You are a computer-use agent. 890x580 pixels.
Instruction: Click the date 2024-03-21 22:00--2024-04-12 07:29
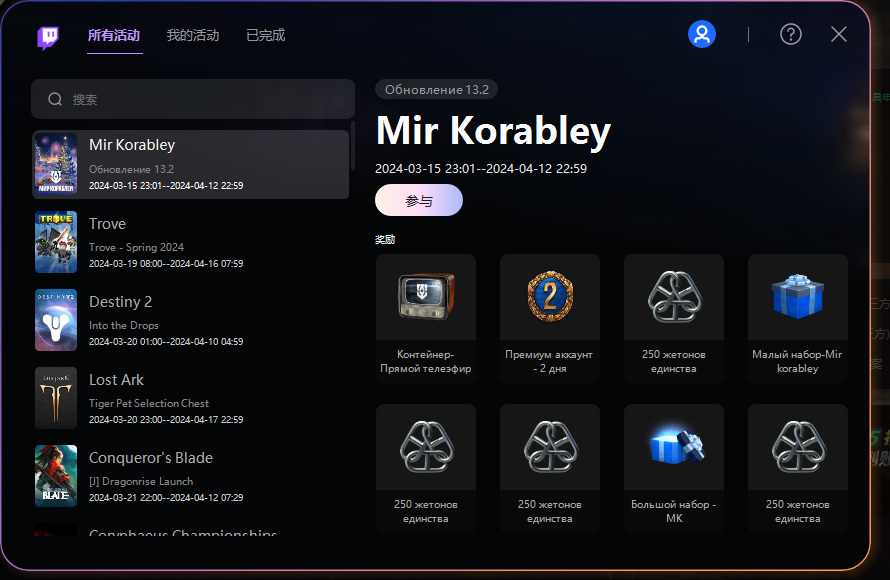166,497
